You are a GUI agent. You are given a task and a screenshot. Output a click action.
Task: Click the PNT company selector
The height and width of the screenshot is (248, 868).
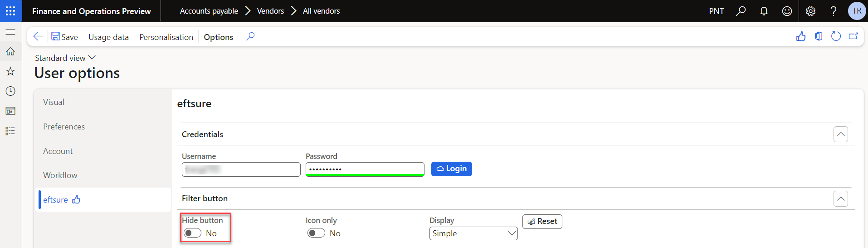point(717,11)
